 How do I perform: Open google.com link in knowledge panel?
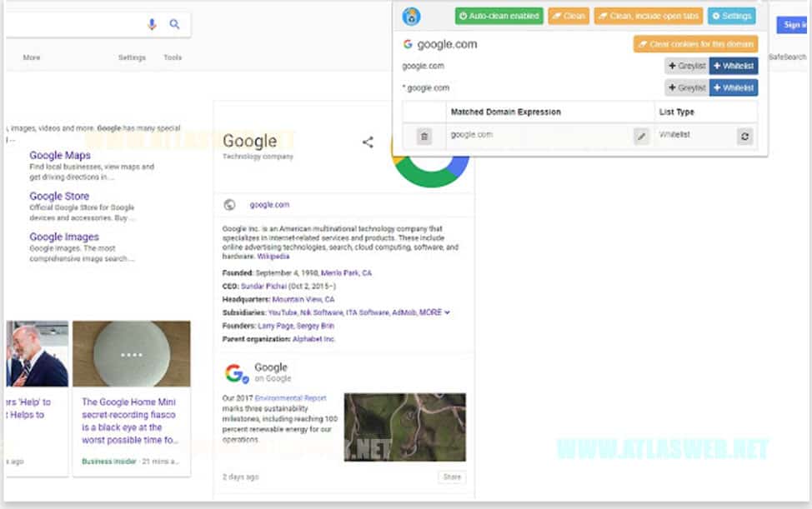point(269,205)
